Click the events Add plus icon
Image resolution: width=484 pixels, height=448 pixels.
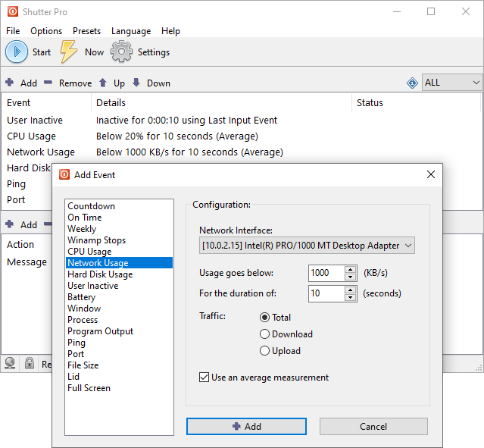(10, 83)
